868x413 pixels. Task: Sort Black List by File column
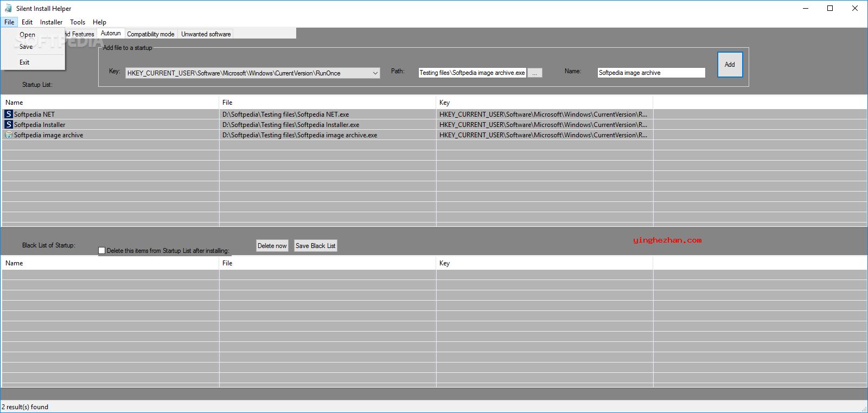pos(328,263)
